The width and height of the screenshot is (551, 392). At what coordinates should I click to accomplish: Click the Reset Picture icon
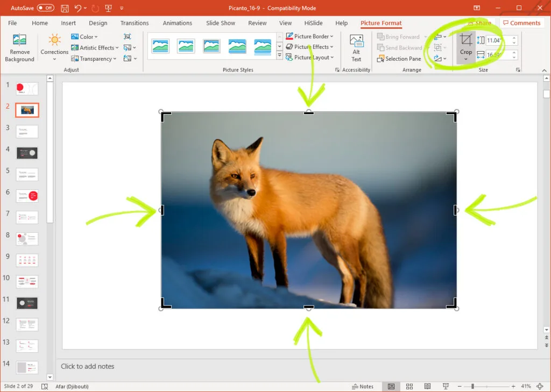pos(128,59)
